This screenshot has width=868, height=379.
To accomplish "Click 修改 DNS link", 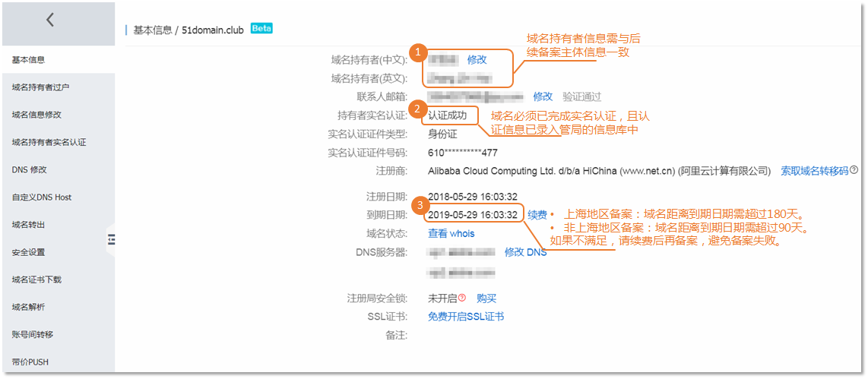I will 525,252.
